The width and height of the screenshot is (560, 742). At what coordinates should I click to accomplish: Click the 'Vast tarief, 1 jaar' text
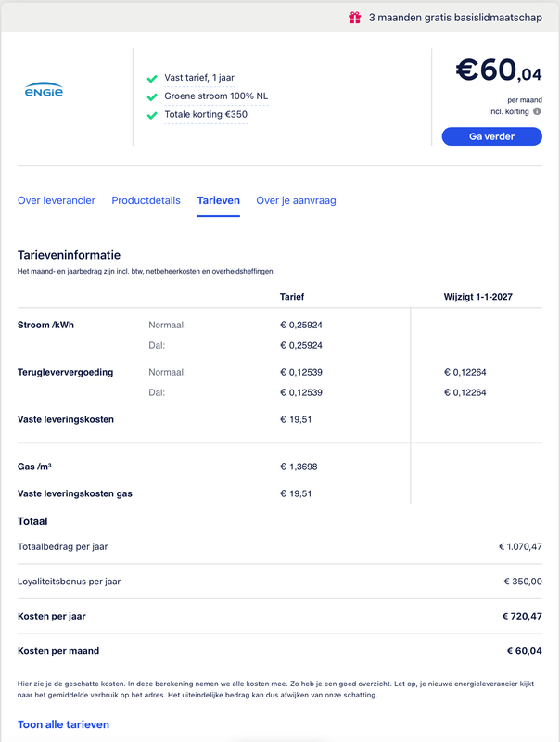pyautogui.click(x=199, y=78)
